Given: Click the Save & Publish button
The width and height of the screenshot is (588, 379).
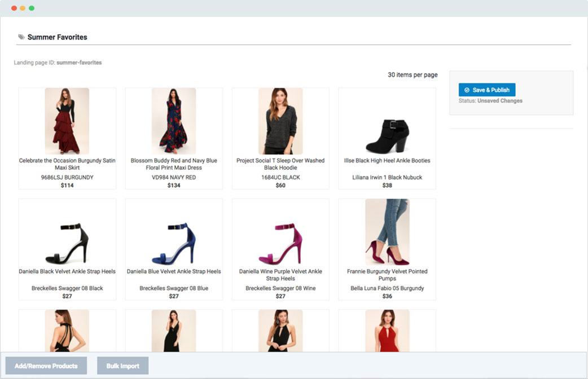Looking at the screenshot, I should 487,90.
